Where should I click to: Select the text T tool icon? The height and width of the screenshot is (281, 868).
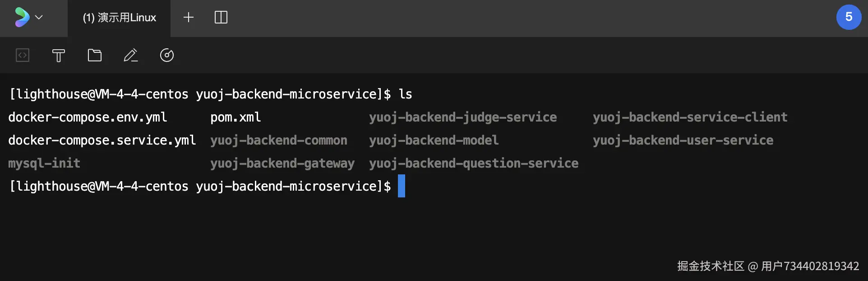coord(59,56)
